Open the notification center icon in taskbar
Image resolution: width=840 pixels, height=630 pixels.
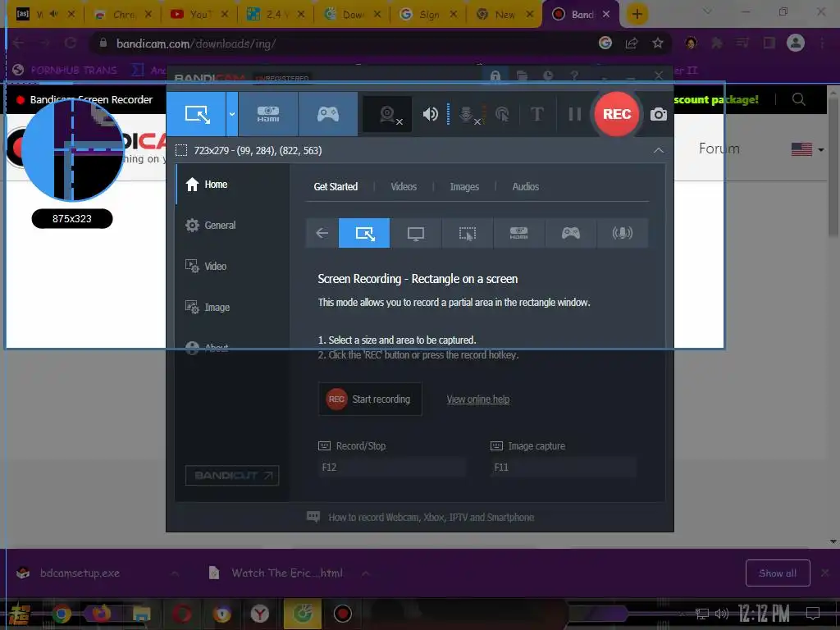813,614
